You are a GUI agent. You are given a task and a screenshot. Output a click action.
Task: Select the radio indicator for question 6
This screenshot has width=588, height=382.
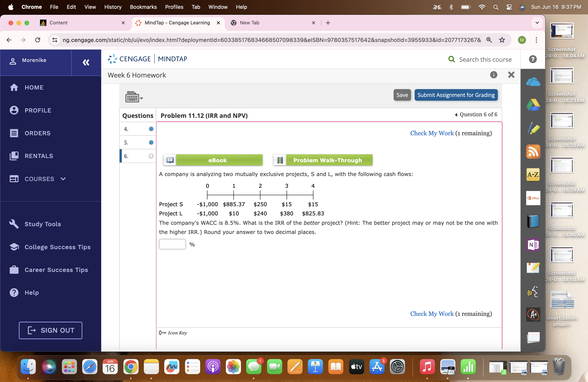click(151, 156)
